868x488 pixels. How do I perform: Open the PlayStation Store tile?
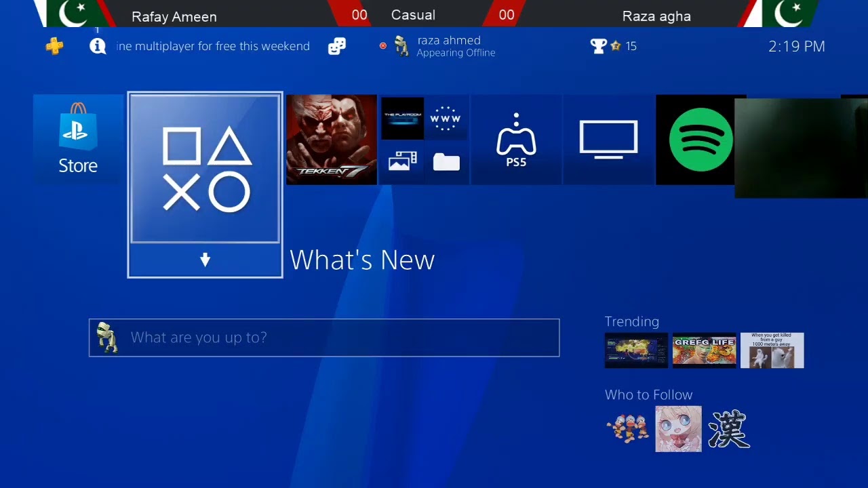pyautogui.click(x=78, y=139)
